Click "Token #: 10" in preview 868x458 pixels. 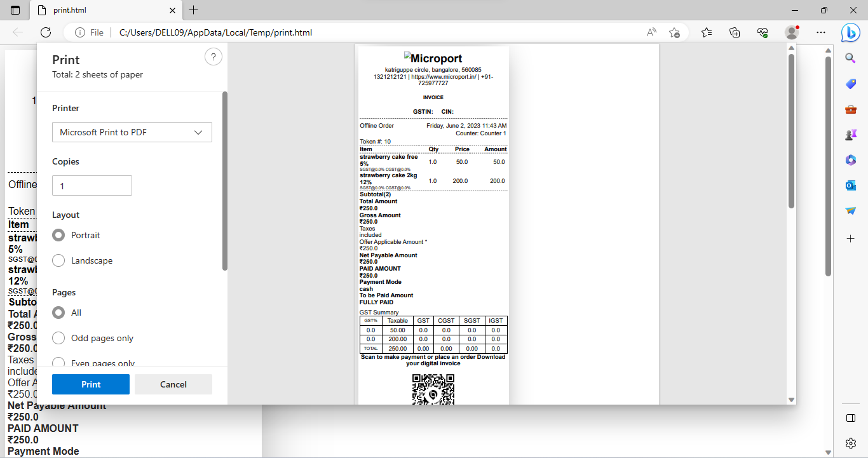point(376,142)
